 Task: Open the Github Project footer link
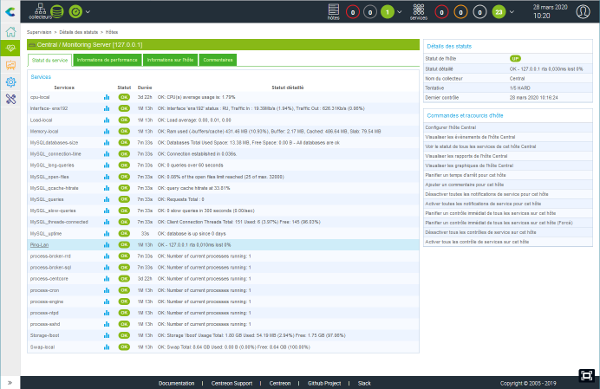coord(324,383)
